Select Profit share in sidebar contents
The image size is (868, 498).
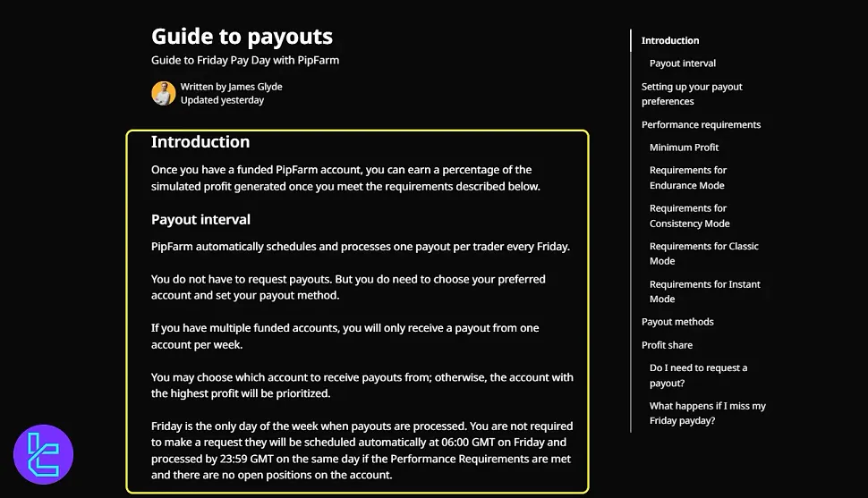(x=667, y=345)
